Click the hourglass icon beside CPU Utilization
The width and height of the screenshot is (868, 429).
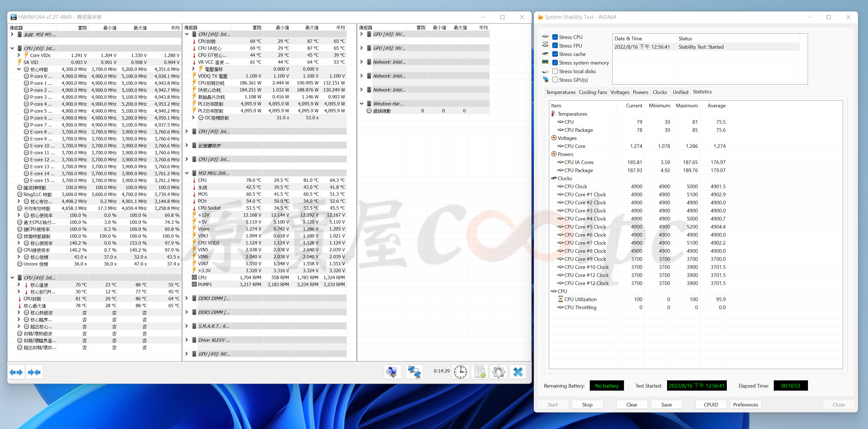[560, 299]
